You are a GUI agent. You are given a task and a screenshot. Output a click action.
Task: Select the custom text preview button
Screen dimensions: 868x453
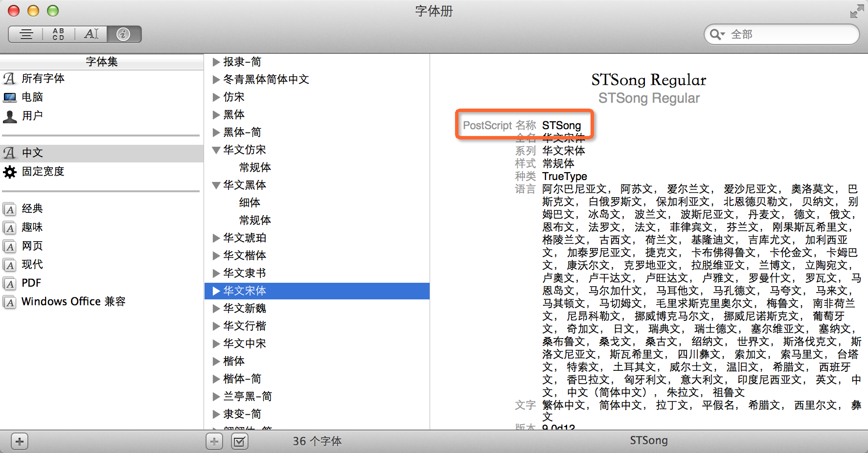(91, 34)
